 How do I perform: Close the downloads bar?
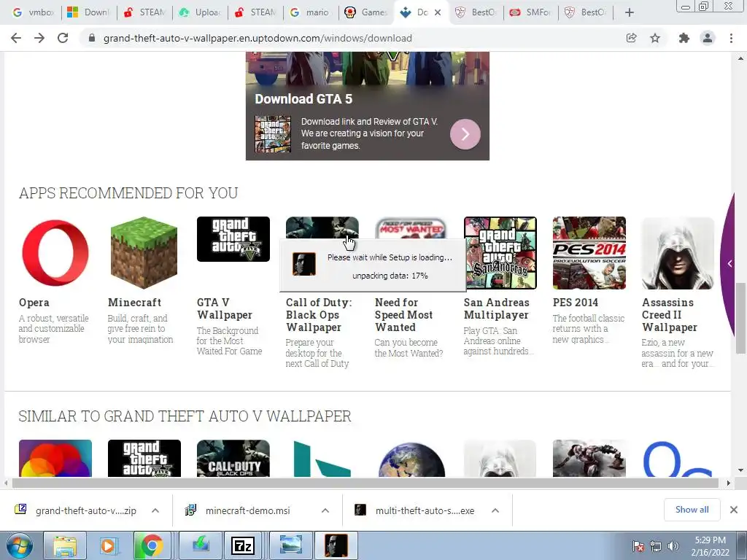coord(734,510)
